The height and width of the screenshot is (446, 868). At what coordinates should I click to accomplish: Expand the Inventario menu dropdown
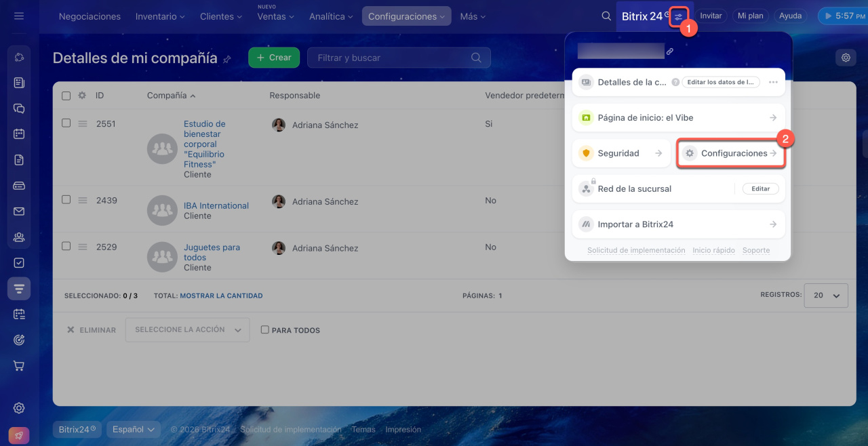tap(160, 16)
